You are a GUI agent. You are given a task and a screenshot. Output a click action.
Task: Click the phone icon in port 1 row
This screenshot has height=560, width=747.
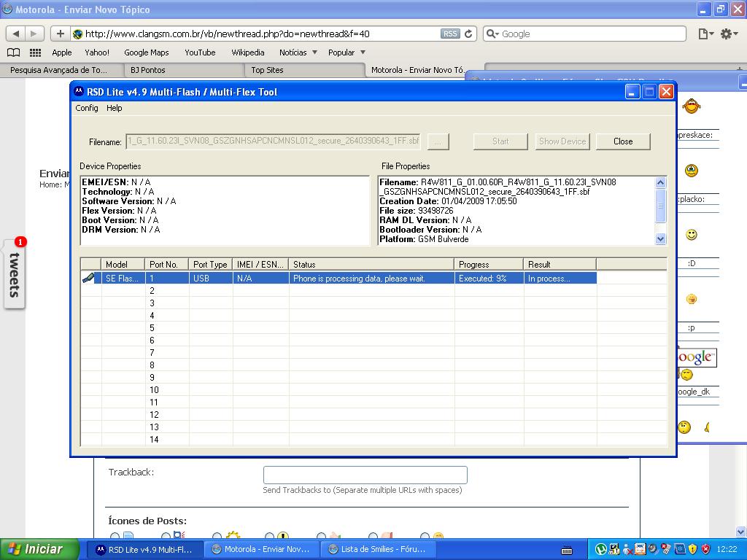[88, 278]
